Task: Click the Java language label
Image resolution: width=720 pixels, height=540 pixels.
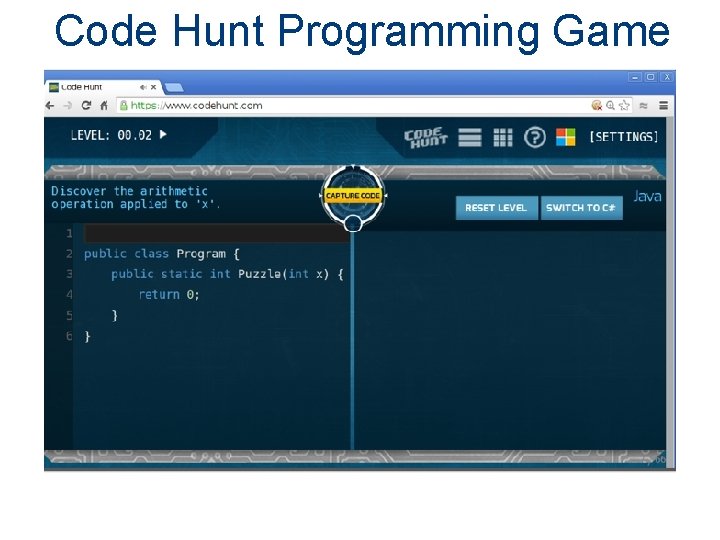Action: tap(647, 197)
